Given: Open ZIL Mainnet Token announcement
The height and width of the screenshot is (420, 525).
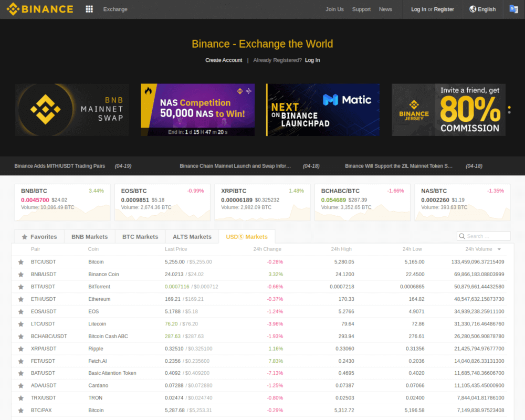Looking at the screenshot, I should pyautogui.click(x=398, y=166).
